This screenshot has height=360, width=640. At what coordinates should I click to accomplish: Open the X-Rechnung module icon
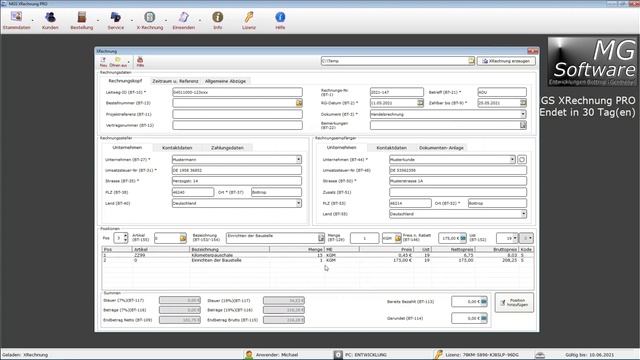click(x=150, y=20)
